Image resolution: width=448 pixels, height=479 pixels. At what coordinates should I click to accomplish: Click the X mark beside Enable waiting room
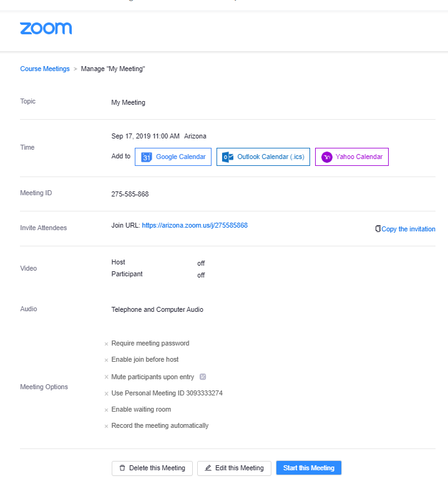(x=106, y=410)
